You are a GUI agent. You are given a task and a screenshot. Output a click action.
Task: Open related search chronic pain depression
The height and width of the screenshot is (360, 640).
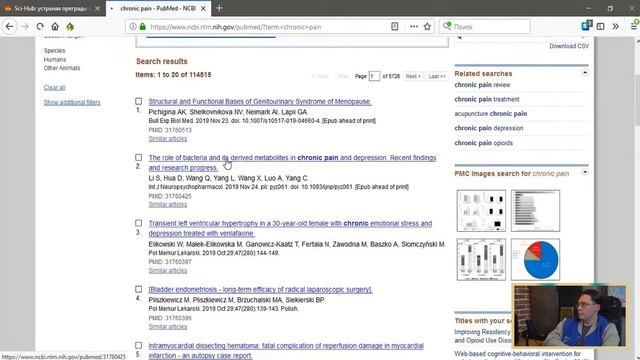click(x=489, y=128)
